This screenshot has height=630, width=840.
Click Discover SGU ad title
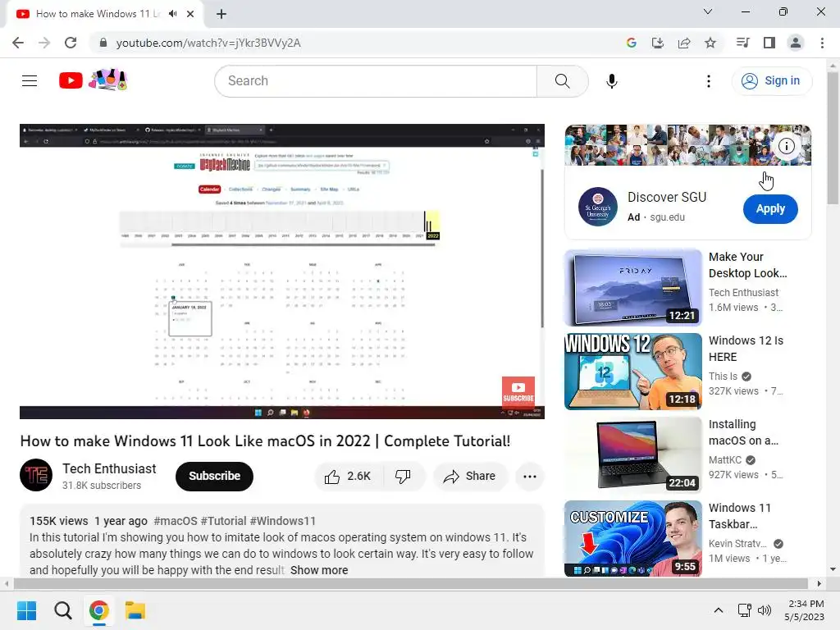click(x=667, y=197)
